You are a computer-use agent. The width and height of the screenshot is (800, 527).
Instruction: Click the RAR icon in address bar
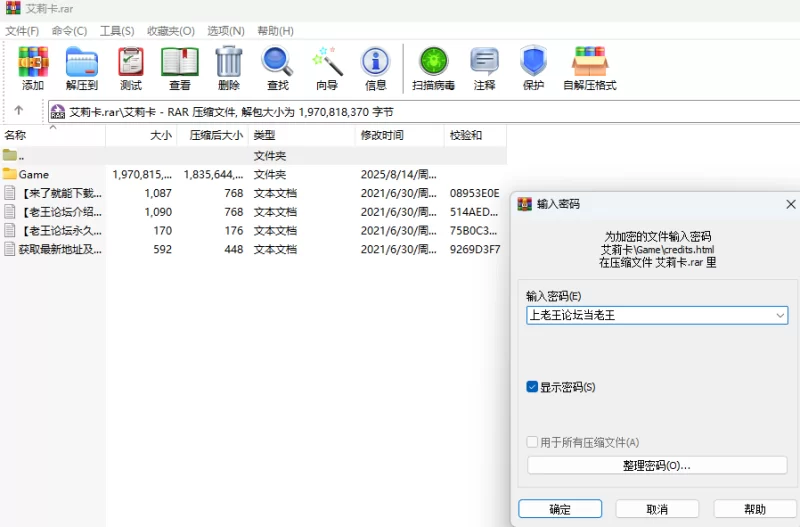(x=58, y=112)
